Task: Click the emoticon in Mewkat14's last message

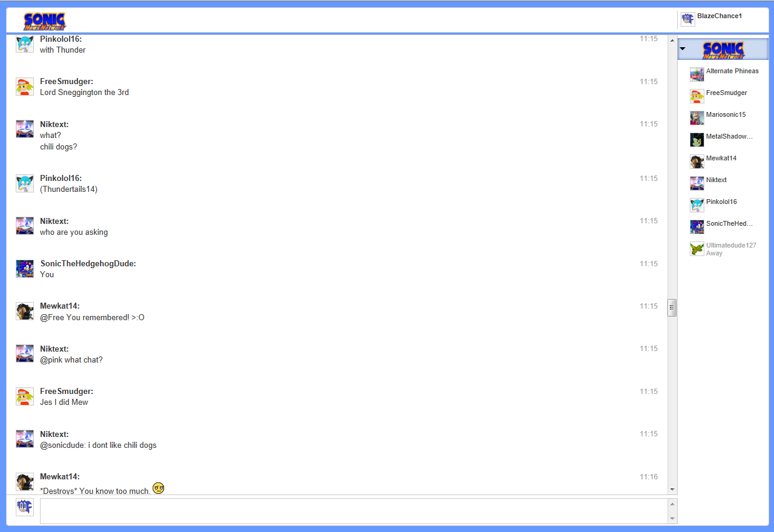Action: (x=159, y=488)
